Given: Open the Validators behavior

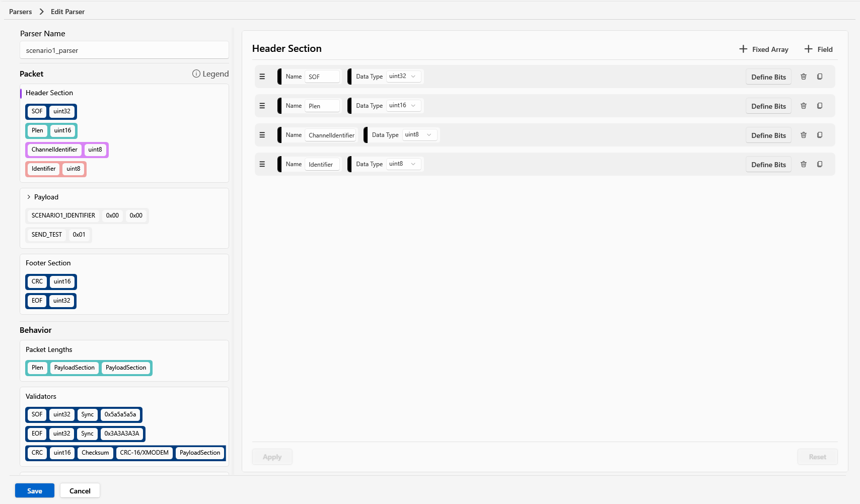Looking at the screenshot, I should pyautogui.click(x=41, y=396).
